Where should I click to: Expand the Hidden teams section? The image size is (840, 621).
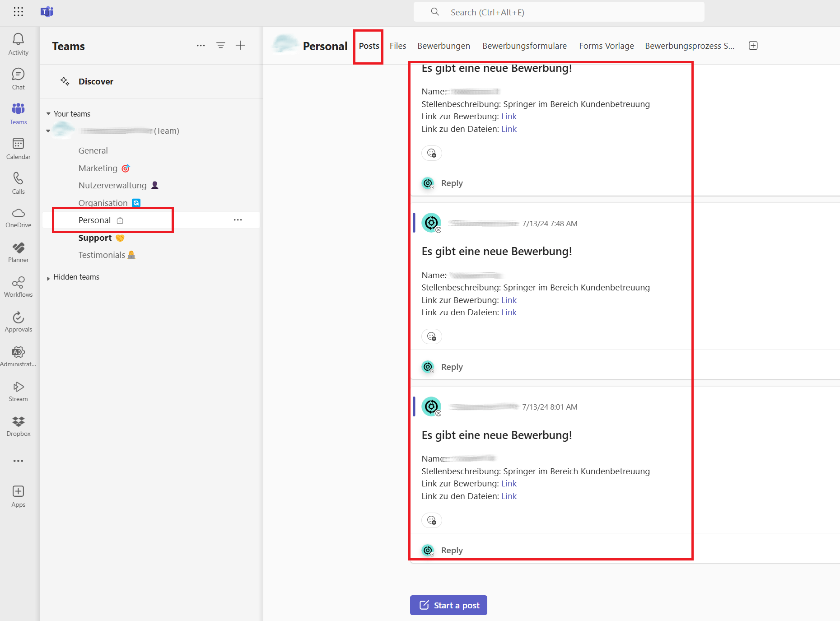tap(48, 278)
